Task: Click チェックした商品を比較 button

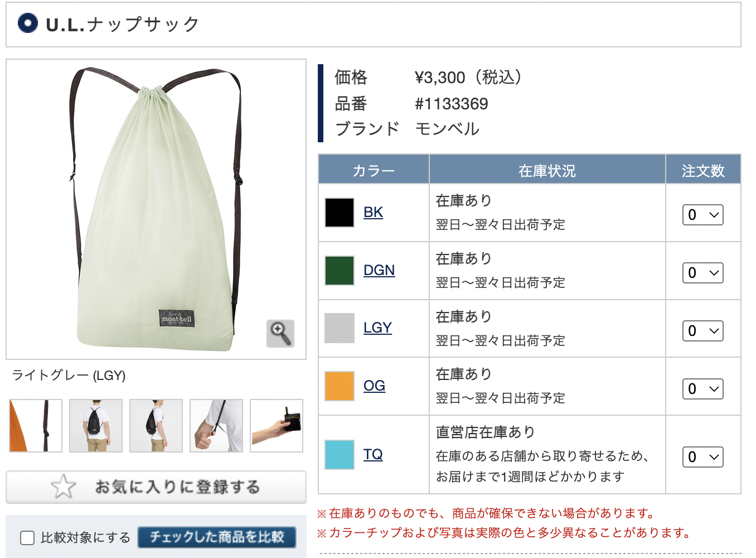Action: [217, 537]
